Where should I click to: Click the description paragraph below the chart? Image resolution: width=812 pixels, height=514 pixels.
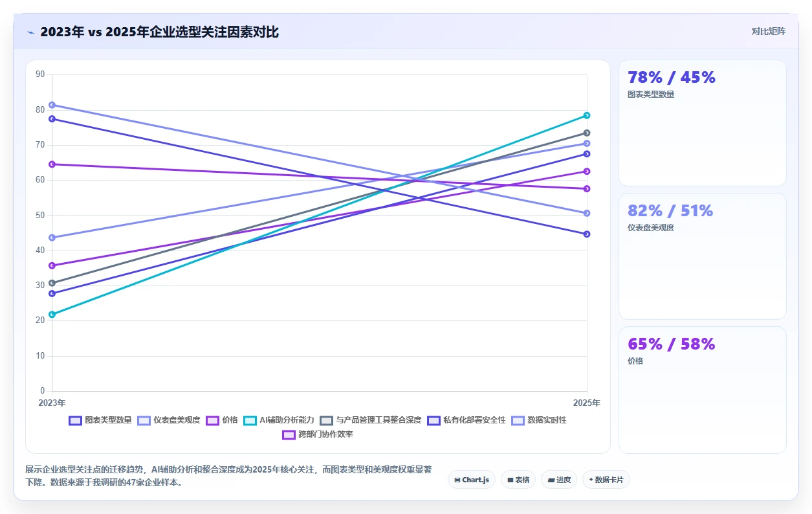point(228,476)
